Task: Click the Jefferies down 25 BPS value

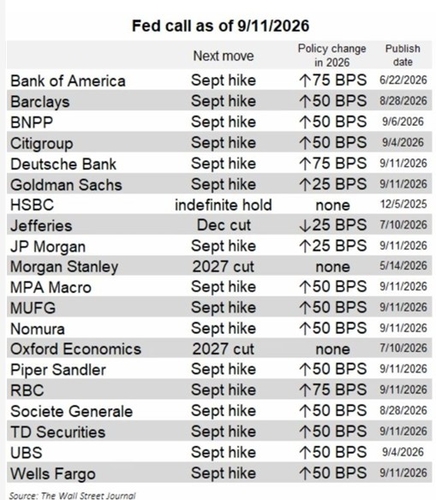Action: pos(333,225)
